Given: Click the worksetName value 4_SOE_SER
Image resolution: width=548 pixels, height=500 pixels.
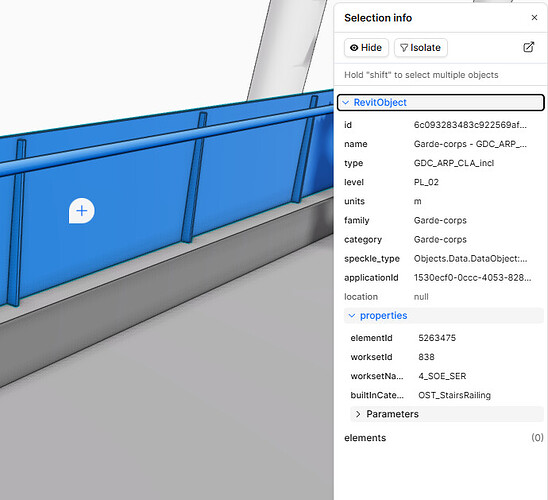Looking at the screenshot, I should point(442,376).
